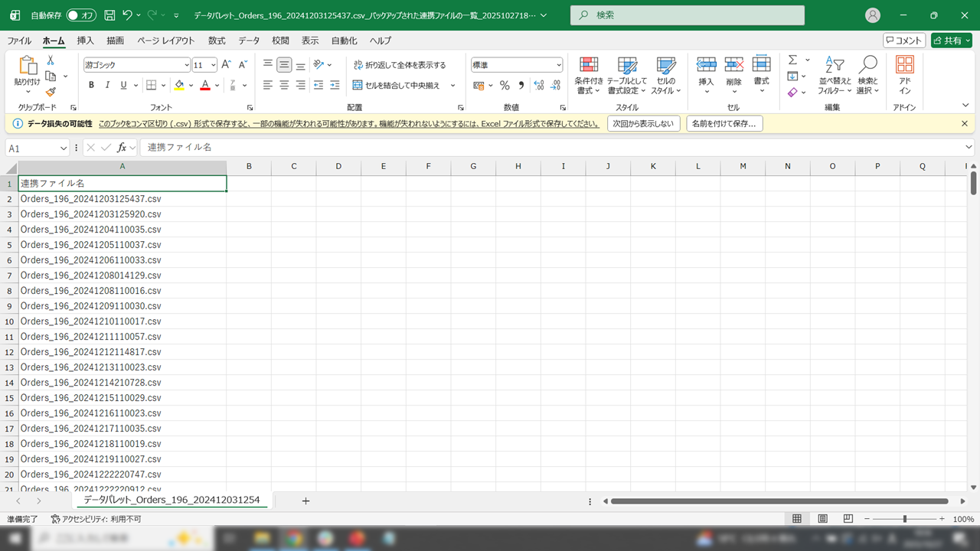This screenshot has height=551, width=980.
Task: Toggle wrap text (折り返して全体を表示する)
Action: (x=399, y=65)
